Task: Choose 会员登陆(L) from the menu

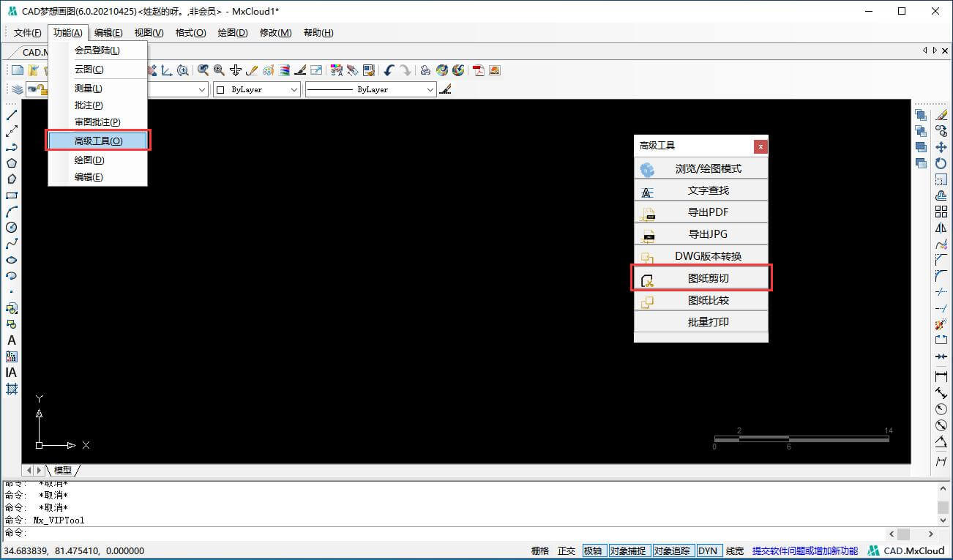Action: (x=98, y=51)
